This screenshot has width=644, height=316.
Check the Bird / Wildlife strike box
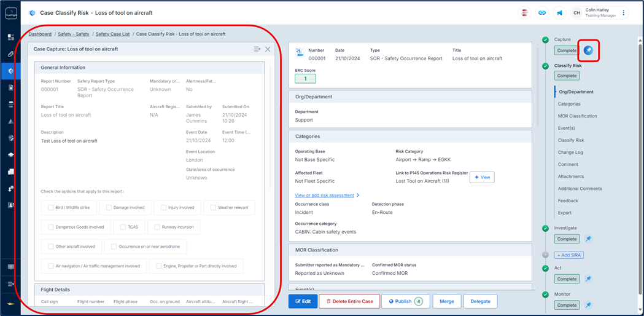point(51,208)
